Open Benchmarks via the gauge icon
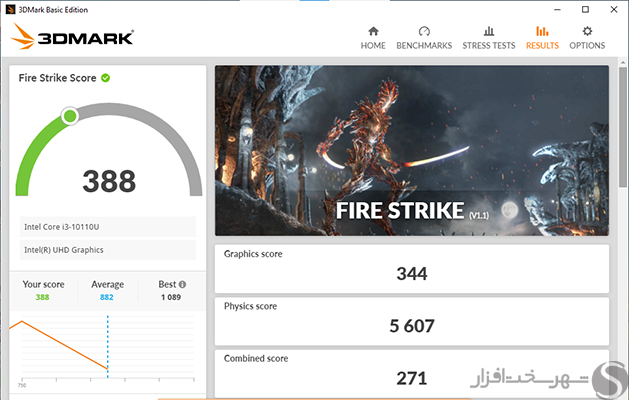Viewport: 629px width, 400px height. 424,31
